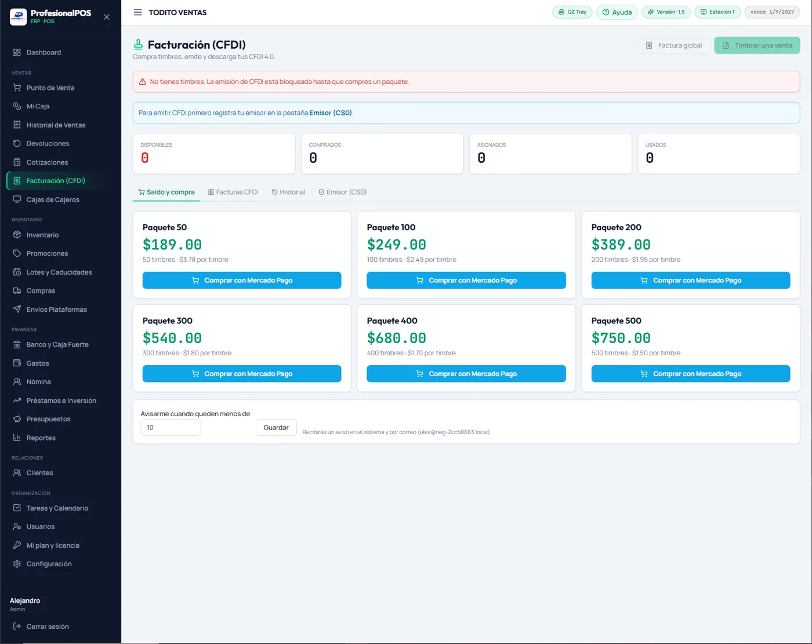Screen dimensions: 812x644
Task: Follow the Emisor (CSD) link in info banner
Action: pos(331,113)
